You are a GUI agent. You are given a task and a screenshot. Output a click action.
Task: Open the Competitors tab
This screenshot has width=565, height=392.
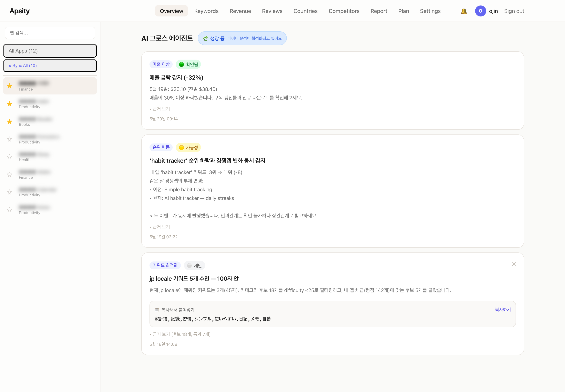pyautogui.click(x=344, y=11)
